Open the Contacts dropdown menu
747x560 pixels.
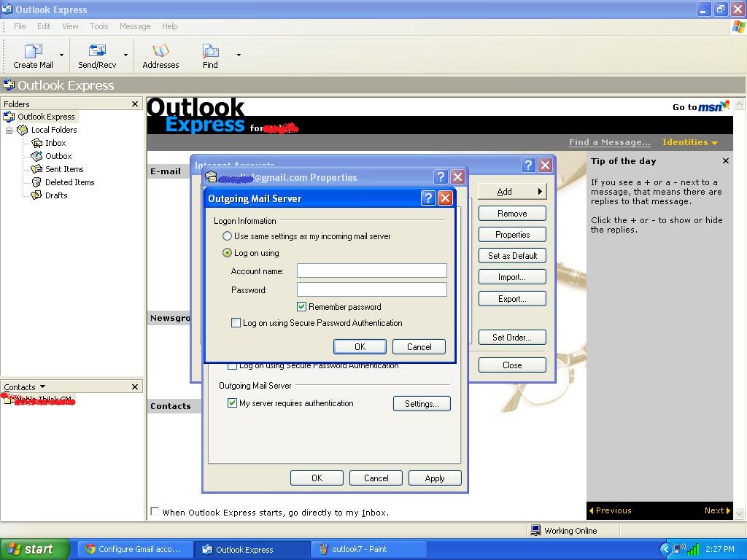[42, 386]
